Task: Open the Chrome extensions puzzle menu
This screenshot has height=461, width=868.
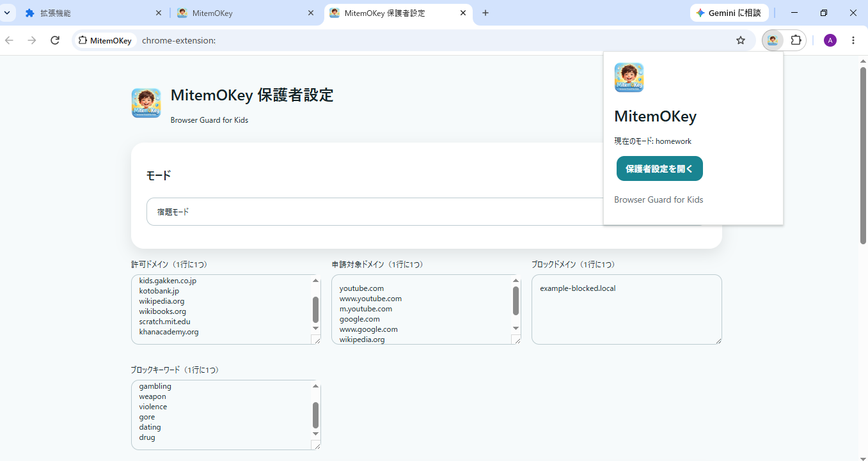Action: (796, 40)
